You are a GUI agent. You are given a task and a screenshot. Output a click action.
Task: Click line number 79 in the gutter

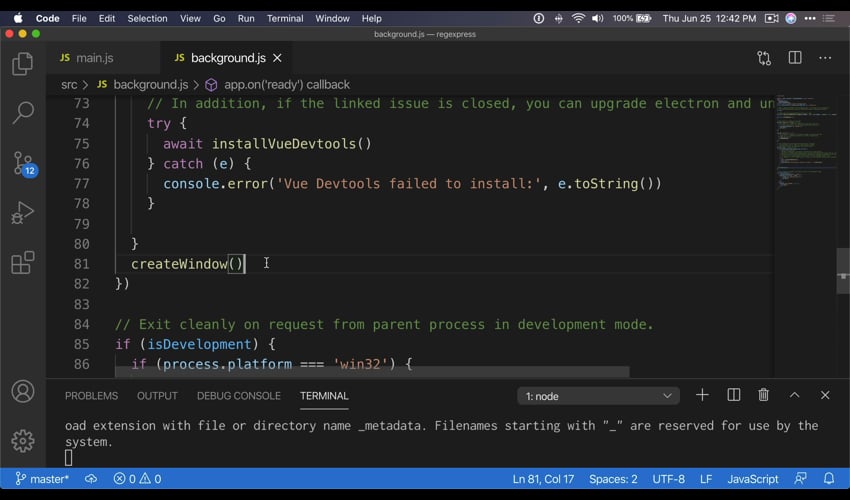[81, 223]
